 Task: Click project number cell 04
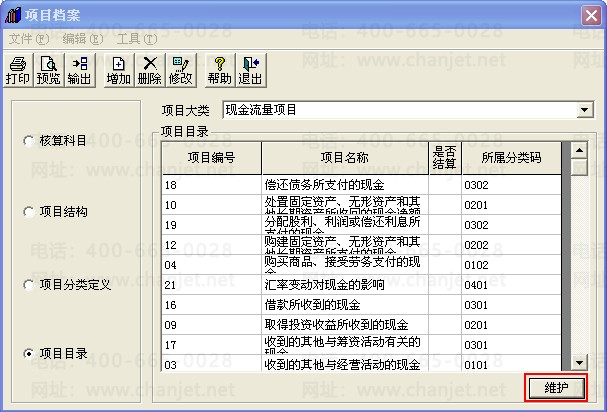tap(211, 265)
